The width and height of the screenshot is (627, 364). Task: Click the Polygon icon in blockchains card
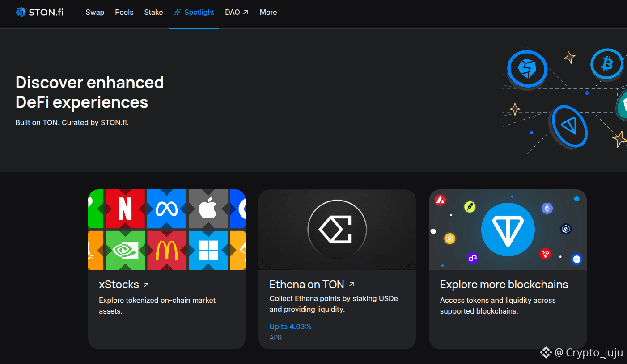click(473, 258)
